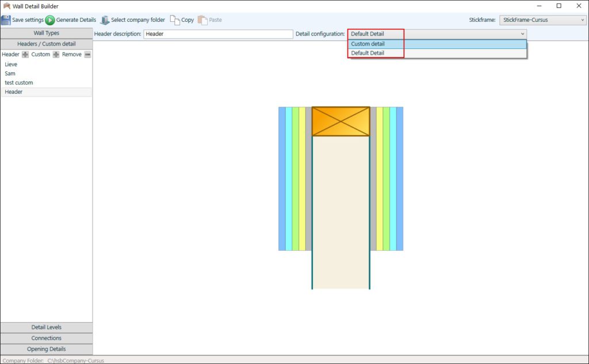This screenshot has height=364, width=589.
Task: Select the Header entry in the list
Action: click(47, 91)
